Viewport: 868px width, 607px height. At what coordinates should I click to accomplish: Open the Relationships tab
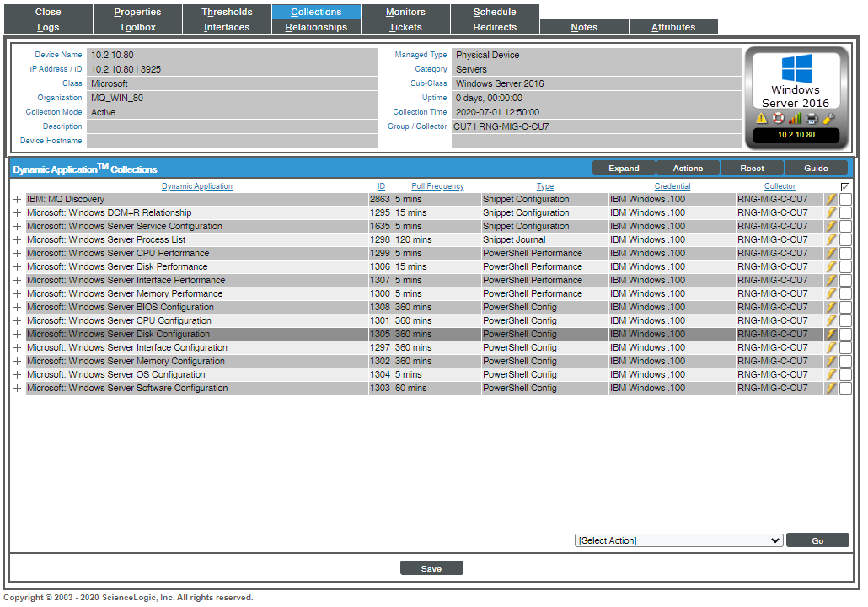(316, 26)
